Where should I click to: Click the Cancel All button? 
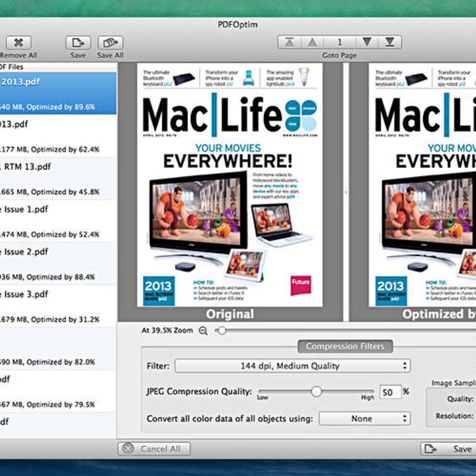(x=155, y=449)
